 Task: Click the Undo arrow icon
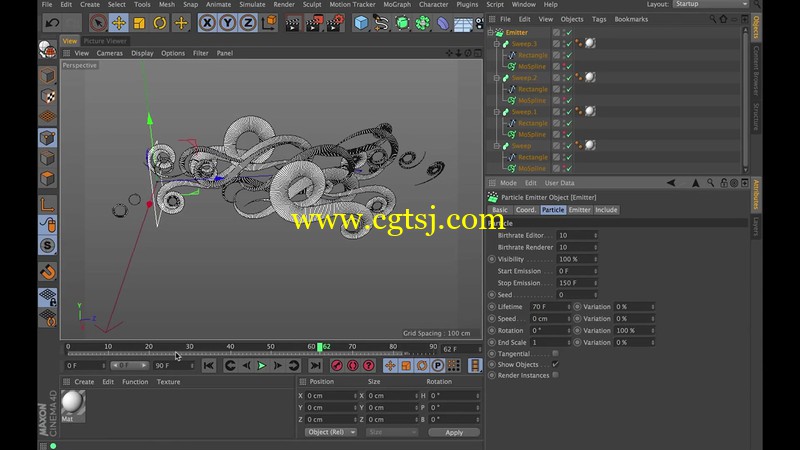coord(52,23)
